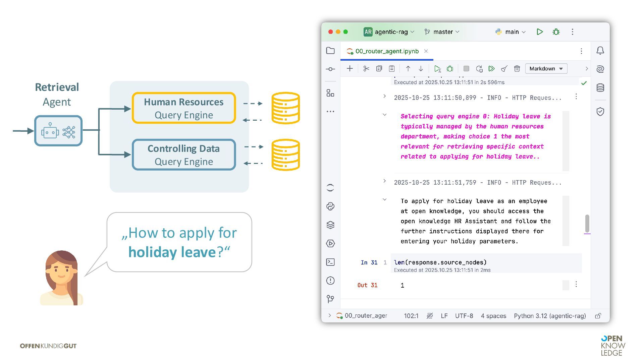Open the agentic-rag project menu
This screenshot has width=644, height=362.
(x=391, y=32)
